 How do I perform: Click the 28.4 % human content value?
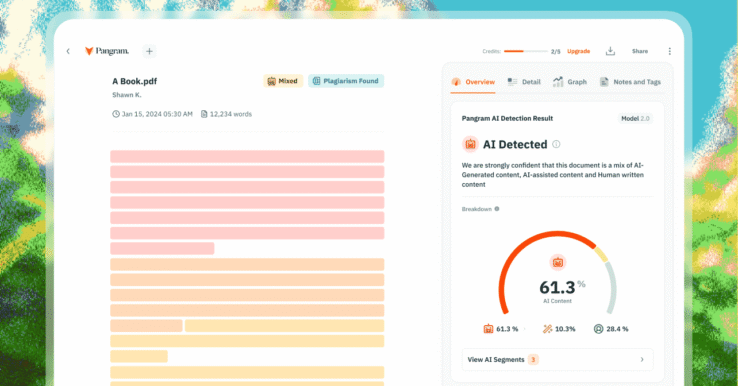[617, 329]
